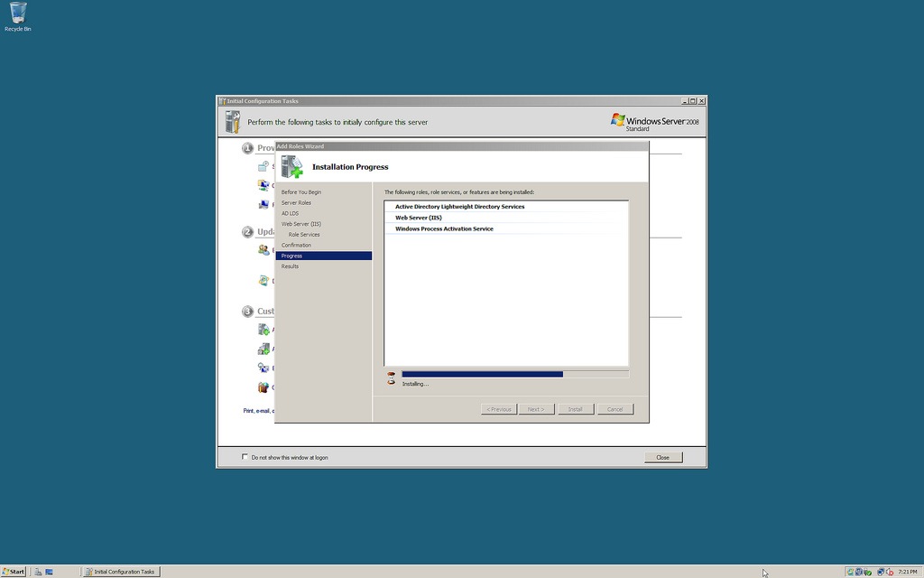
Task: Open the Start menu
Action: coord(14,572)
